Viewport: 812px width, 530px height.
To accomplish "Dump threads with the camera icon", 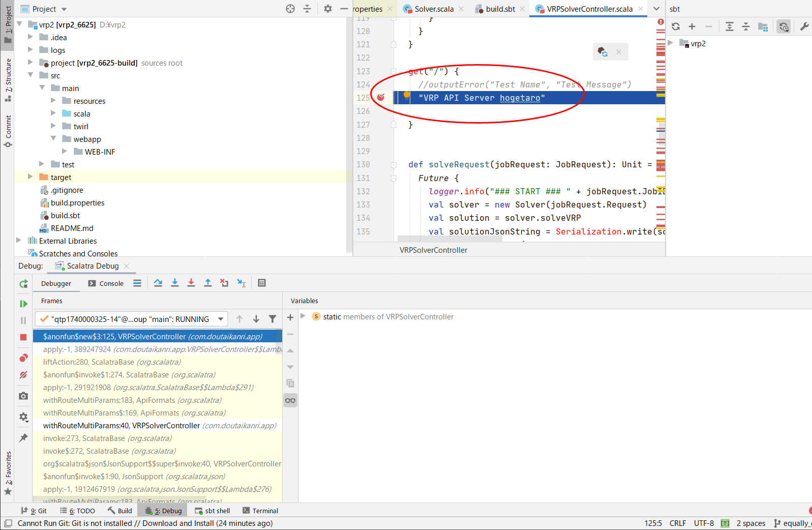I will (x=23, y=396).
